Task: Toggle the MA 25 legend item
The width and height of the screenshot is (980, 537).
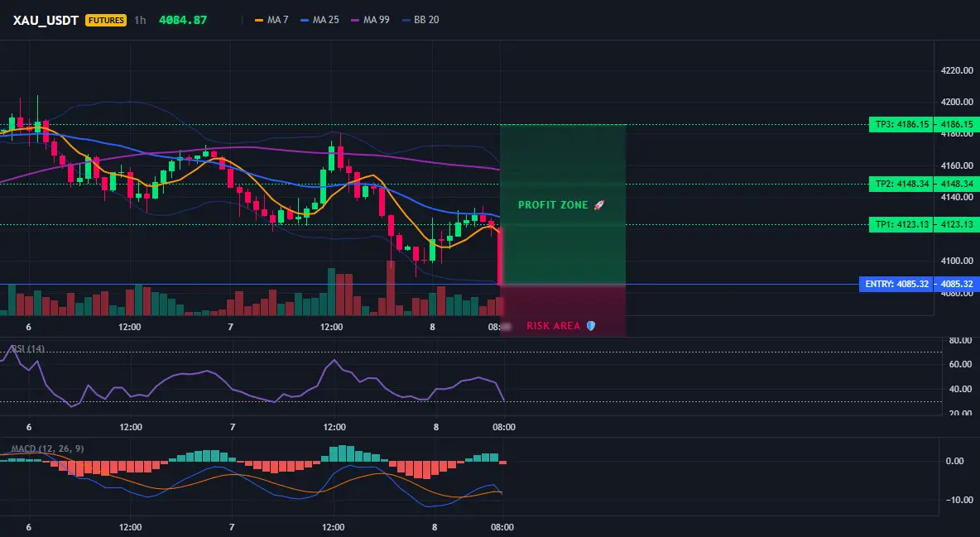Action: 319,20
